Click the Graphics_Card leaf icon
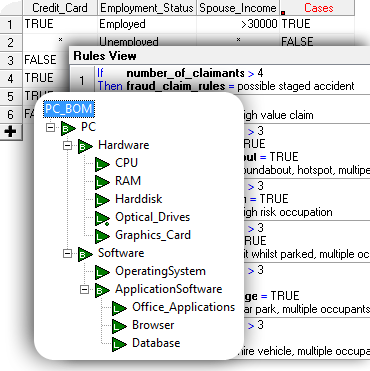This screenshot has width=370, height=371. pyautogui.click(x=102, y=236)
